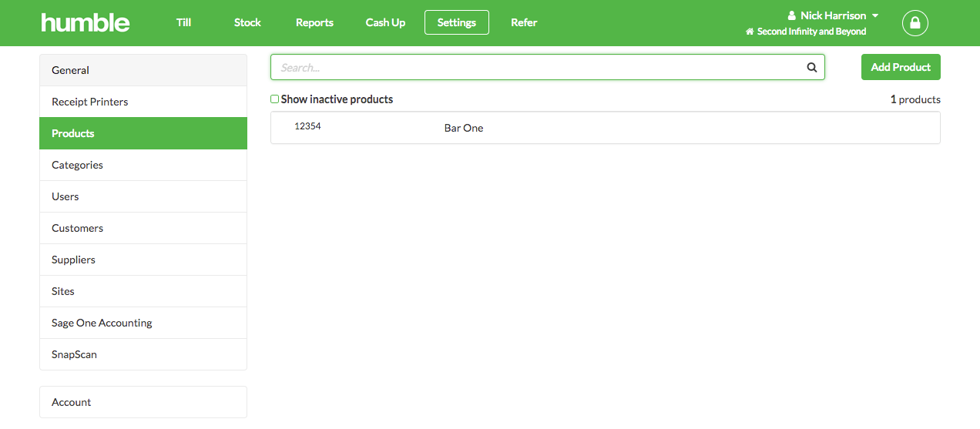The width and height of the screenshot is (980, 429).
Task: Click the home icon beside Second Infinity and Beyond
Action: pyautogui.click(x=750, y=32)
